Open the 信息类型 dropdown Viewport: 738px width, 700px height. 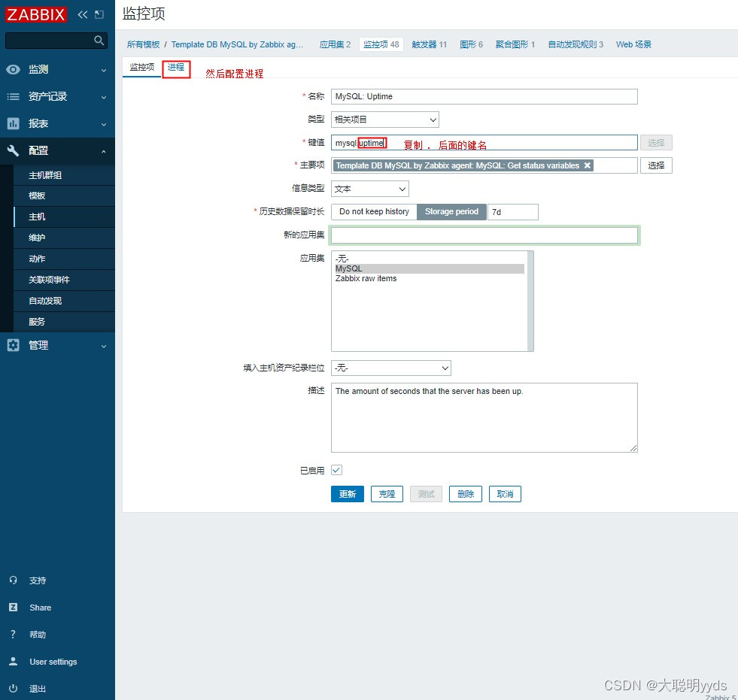[370, 189]
